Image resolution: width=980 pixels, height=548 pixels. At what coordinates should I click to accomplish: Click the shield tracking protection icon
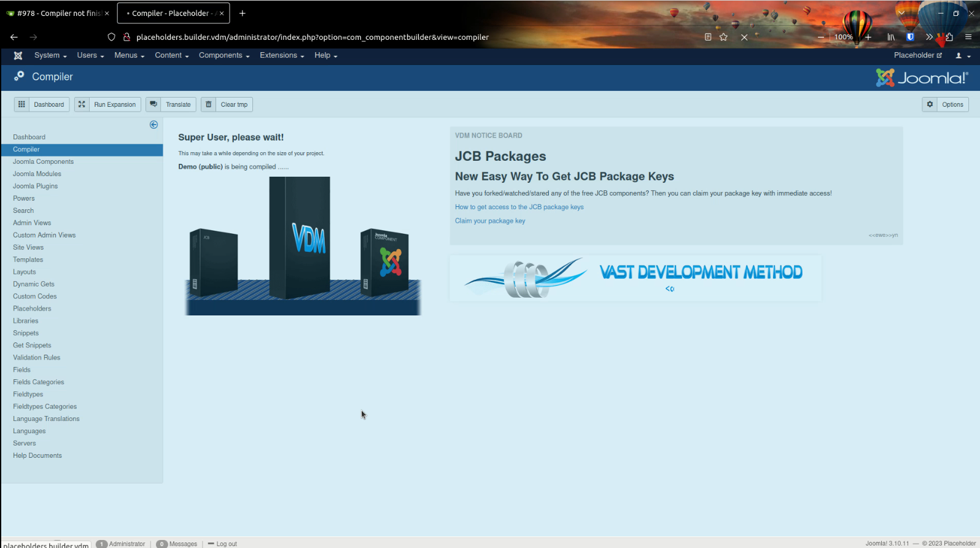click(x=111, y=37)
